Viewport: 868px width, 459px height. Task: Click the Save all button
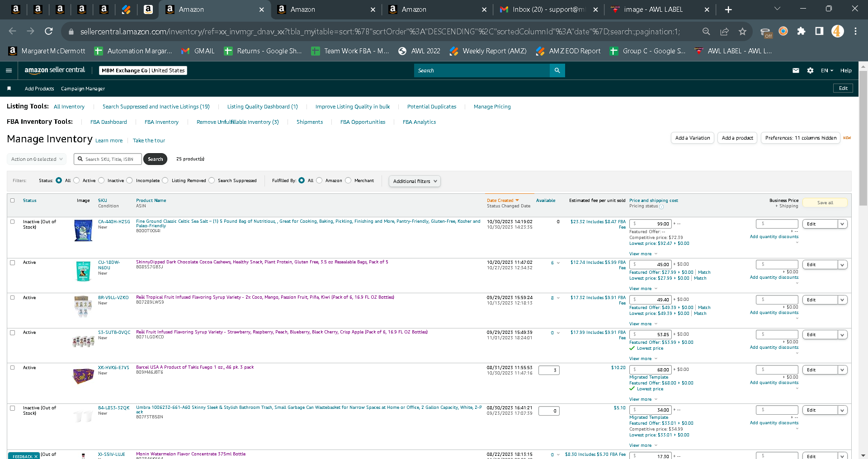tap(825, 203)
